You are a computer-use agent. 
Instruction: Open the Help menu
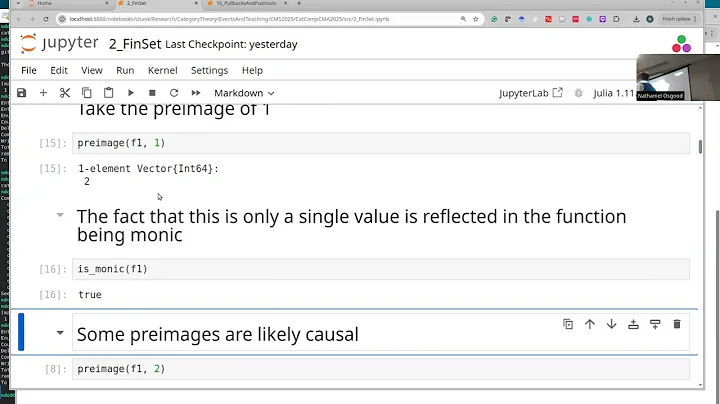point(252,70)
